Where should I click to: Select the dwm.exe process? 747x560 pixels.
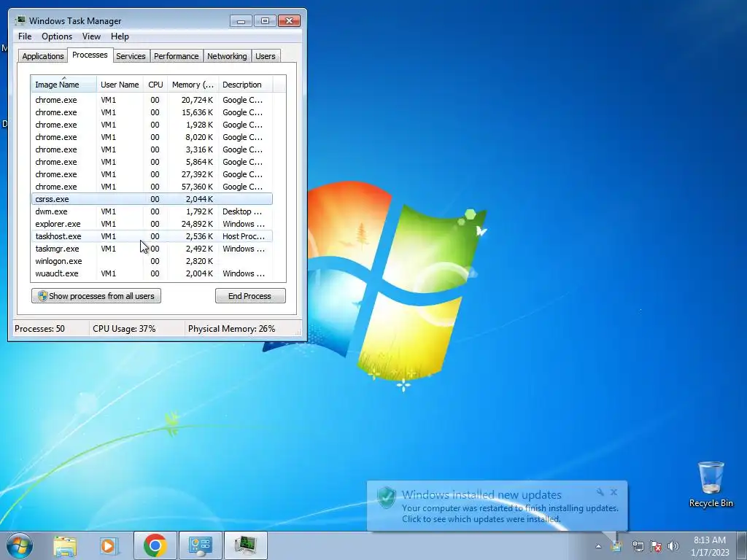(152, 211)
